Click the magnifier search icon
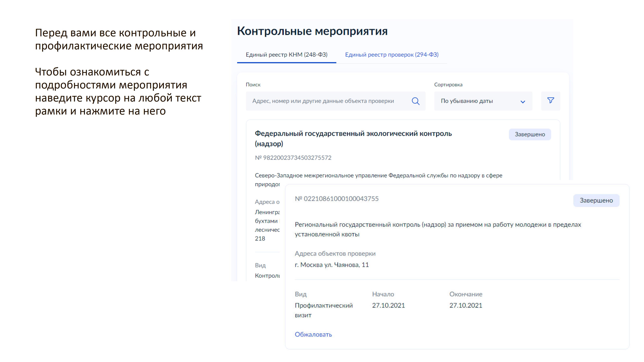Image resolution: width=644 pixels, height=362 pixels. tap(416, 101)
